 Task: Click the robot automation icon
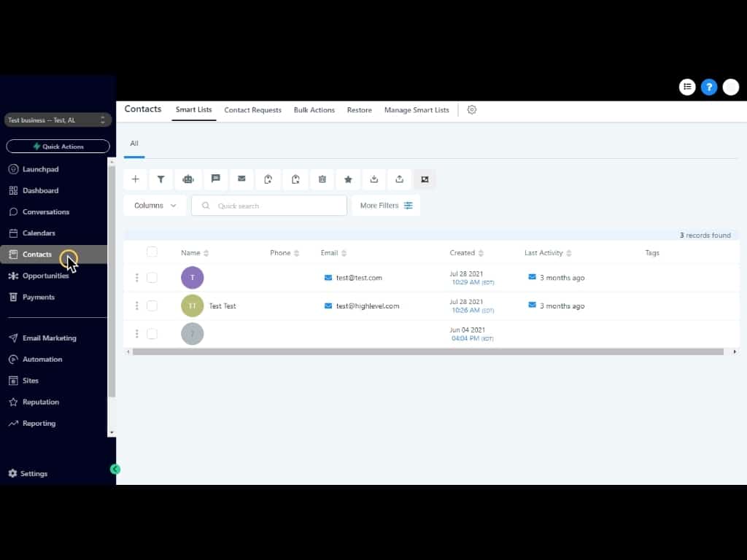(188, 179)
